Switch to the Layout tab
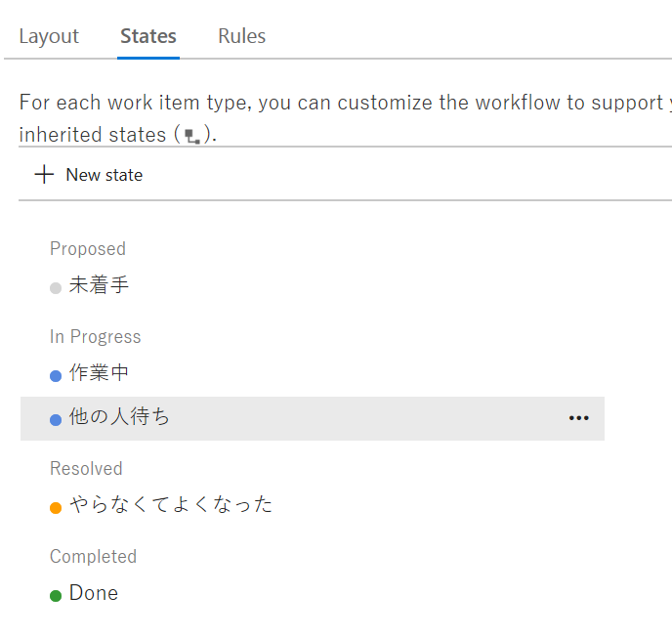 pyautogui.click(x=49, y=37)
